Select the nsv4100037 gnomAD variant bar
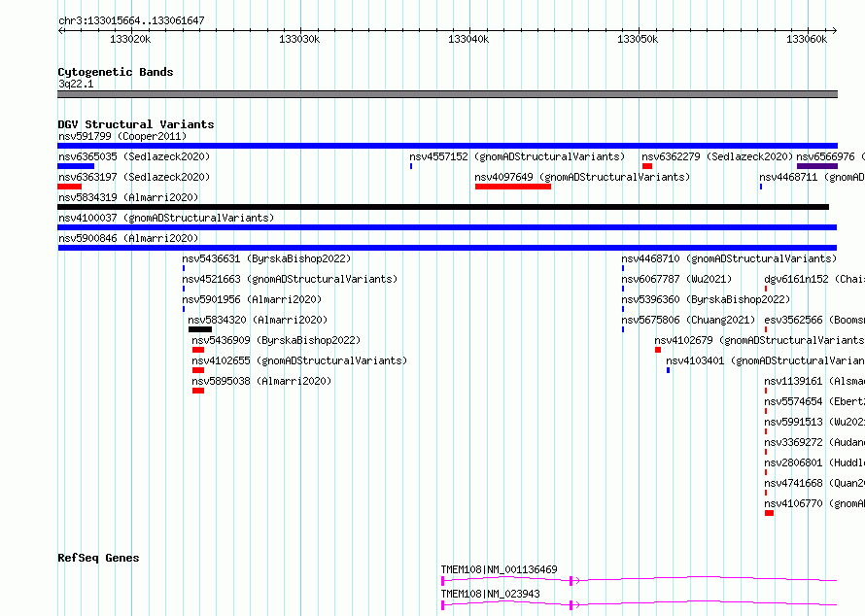Screen dimensions: 865x616 [x=447, y=227]
